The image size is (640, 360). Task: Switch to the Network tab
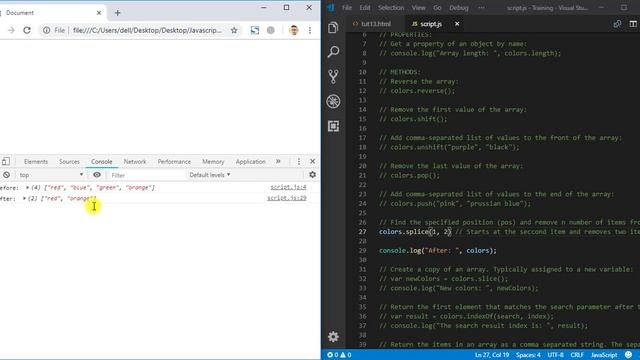(135, 162)
